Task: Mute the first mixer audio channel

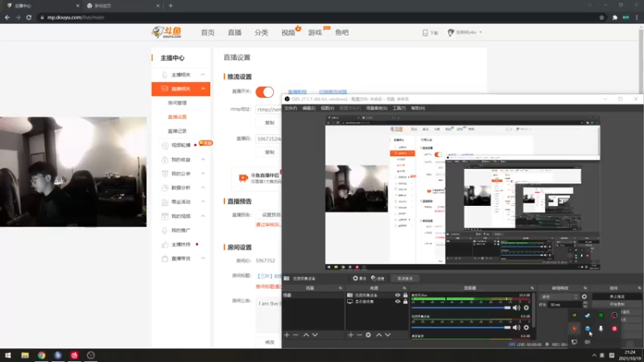Action: click(516, 308)
